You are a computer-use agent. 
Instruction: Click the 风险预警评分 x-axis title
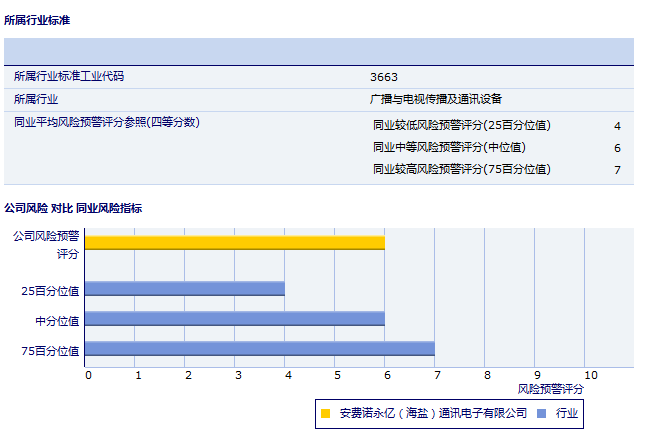click(551, 388)
